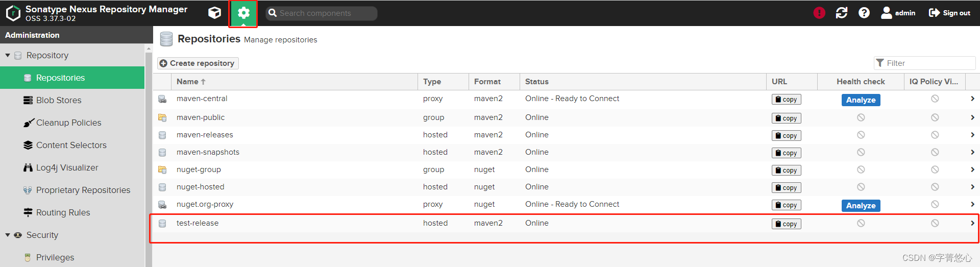Click the Sonatype Nexus logo
The image size is (980, 267).
13,13
